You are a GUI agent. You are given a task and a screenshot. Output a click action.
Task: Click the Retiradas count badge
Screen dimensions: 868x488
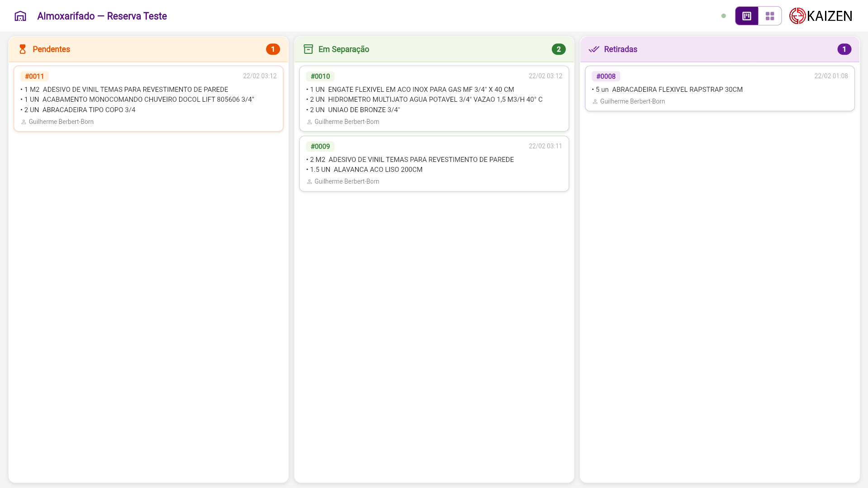(844, 49)
